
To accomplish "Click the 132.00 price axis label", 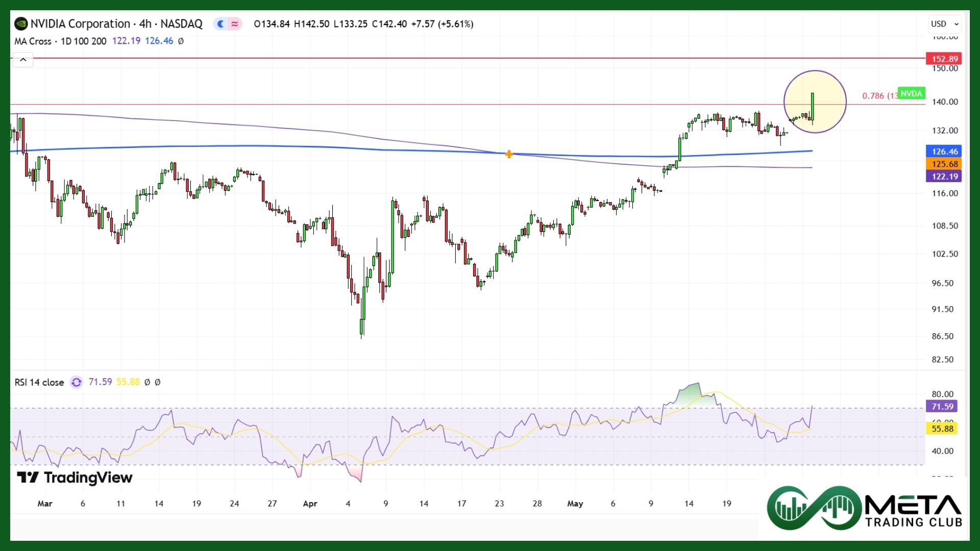I will coord(945,131).
